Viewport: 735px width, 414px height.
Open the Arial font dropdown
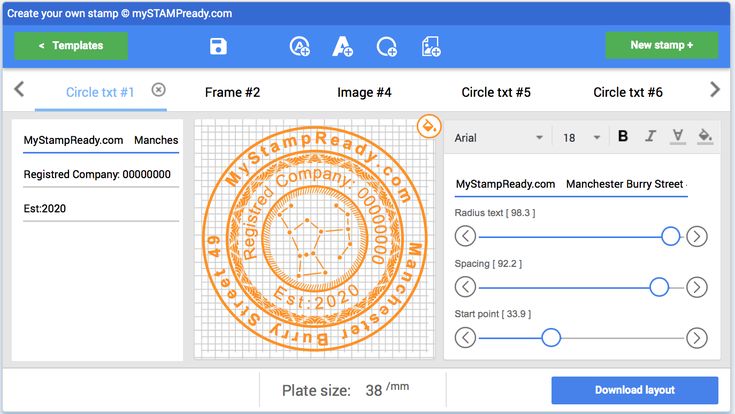[x=499, y=137]
